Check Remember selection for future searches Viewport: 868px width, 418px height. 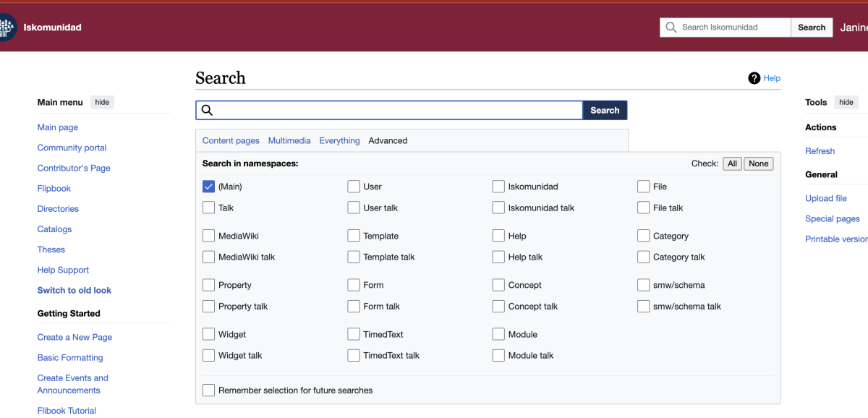click(x=209, y=391)
